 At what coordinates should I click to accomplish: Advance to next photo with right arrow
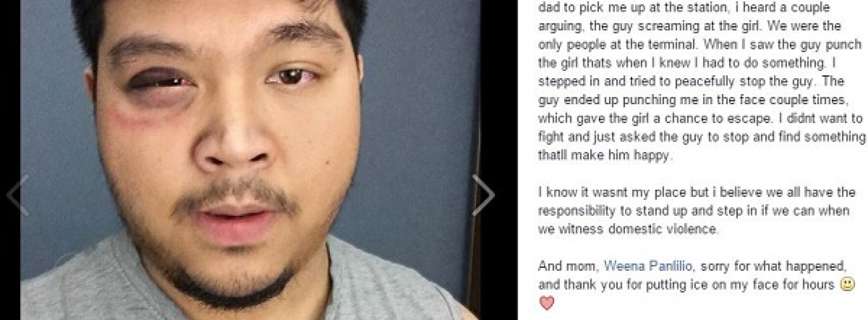tap(483, 195)
